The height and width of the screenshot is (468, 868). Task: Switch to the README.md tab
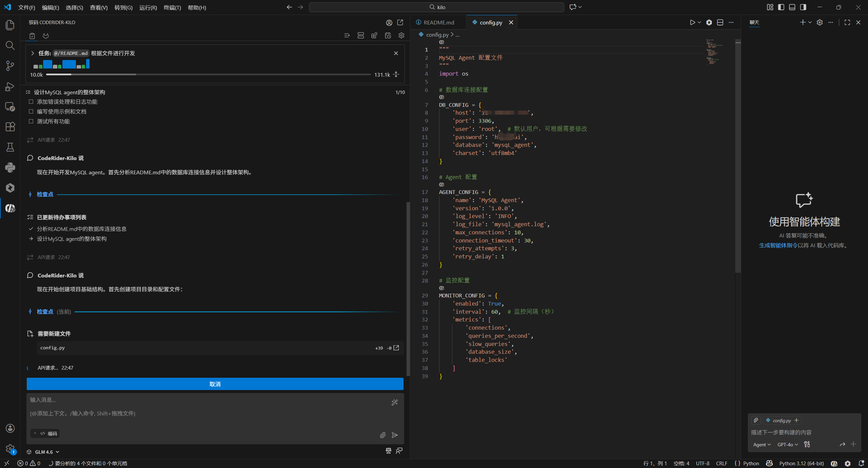point(438,22)
